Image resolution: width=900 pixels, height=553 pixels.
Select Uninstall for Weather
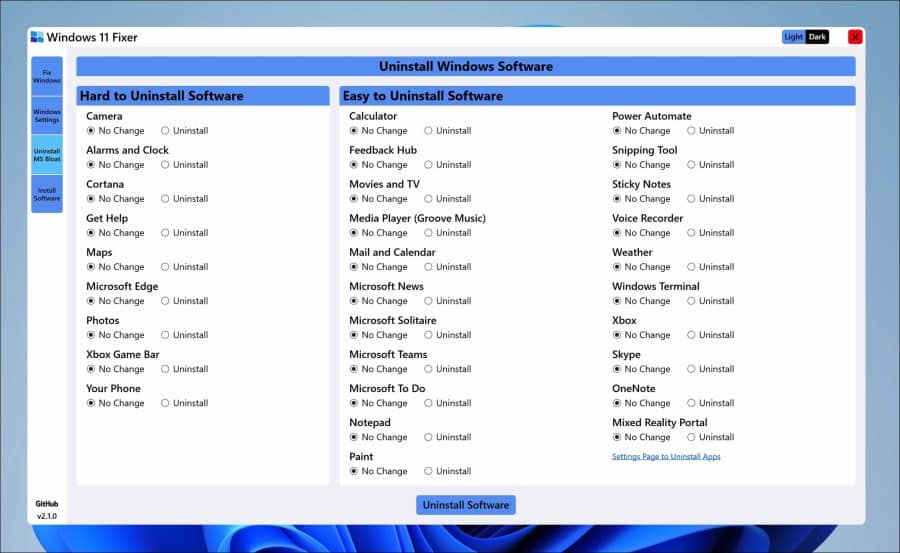711,266
